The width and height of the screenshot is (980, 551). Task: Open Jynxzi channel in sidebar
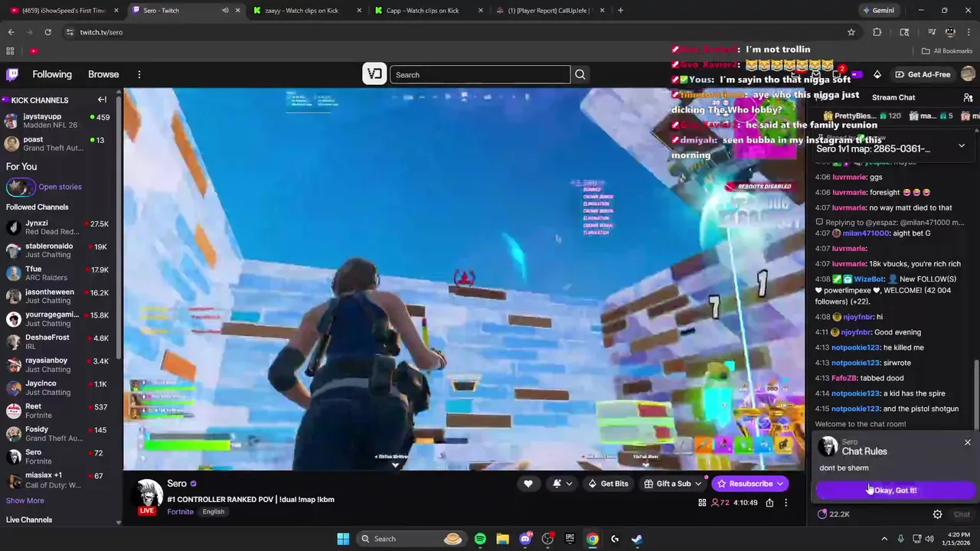[57, 227]
